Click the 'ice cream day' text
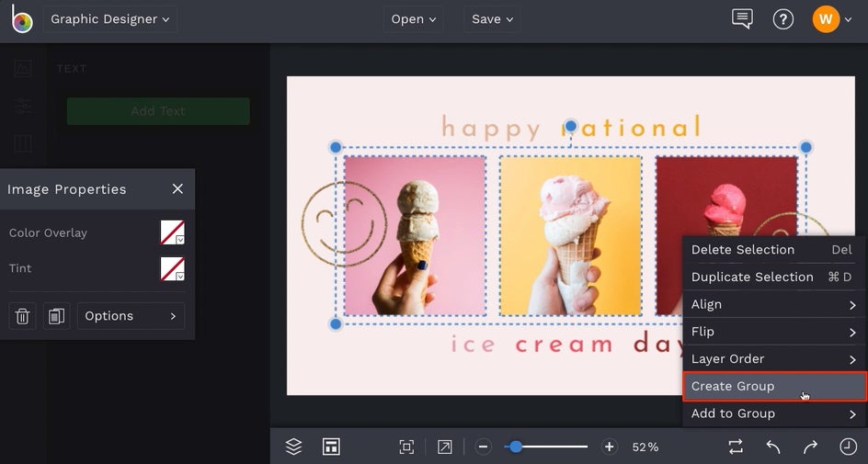This screenshot has width=868, height=464. (567, 344)
